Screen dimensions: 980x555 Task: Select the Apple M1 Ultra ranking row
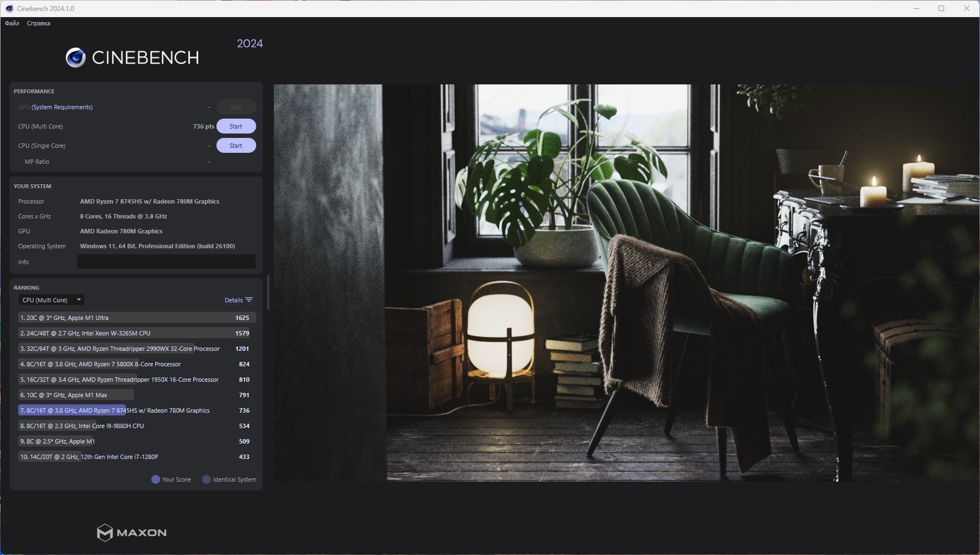[x=137, y=318]
